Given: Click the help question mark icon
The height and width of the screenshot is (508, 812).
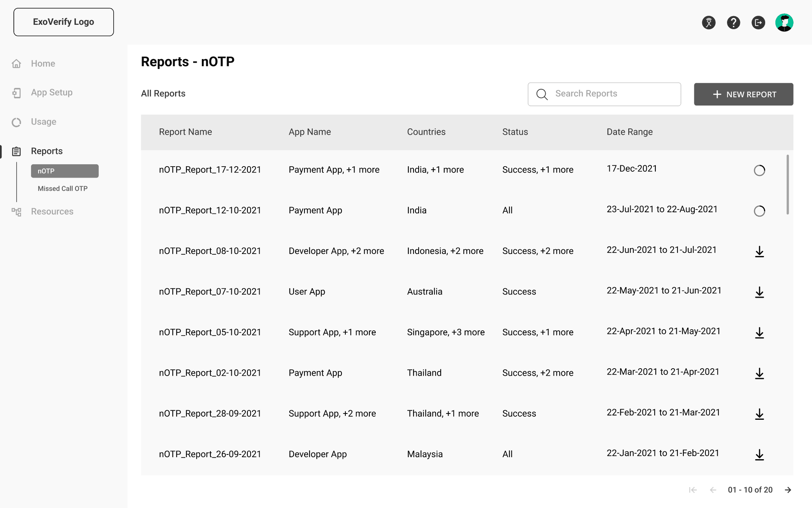Looking at the screenshot, I should pyautogui.click(x=733, y=22).
